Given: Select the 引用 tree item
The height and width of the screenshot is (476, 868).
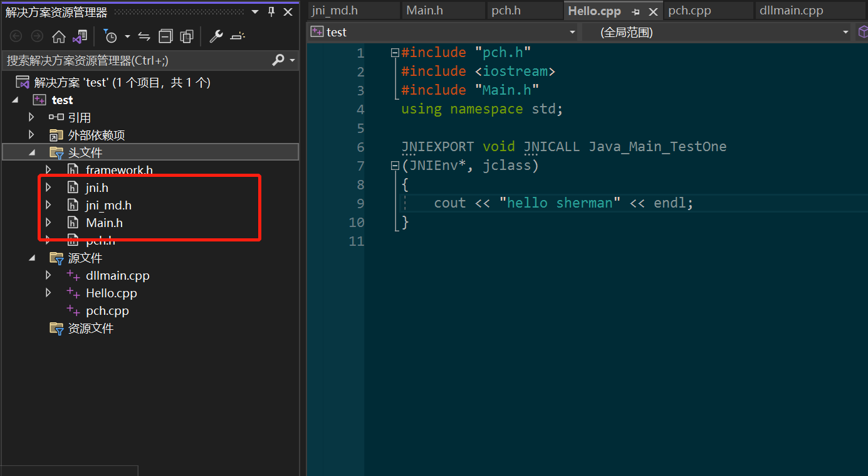Looking at the screenshot, I should click(80, 117).
